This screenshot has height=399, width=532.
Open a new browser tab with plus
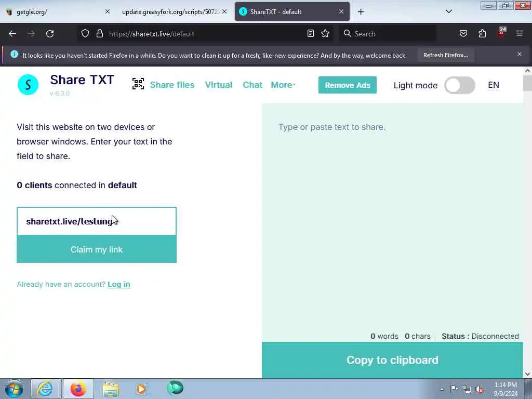pos(361,12)
